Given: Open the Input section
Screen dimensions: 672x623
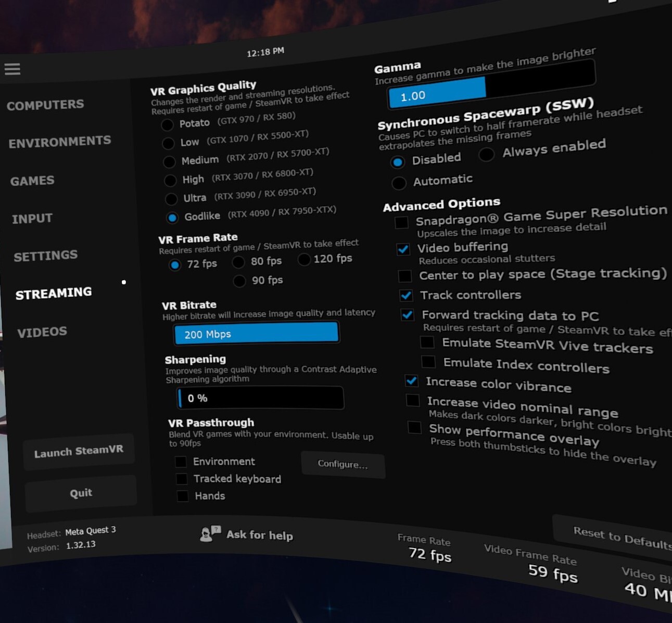Looking at the screenshot, I should 32,218.
